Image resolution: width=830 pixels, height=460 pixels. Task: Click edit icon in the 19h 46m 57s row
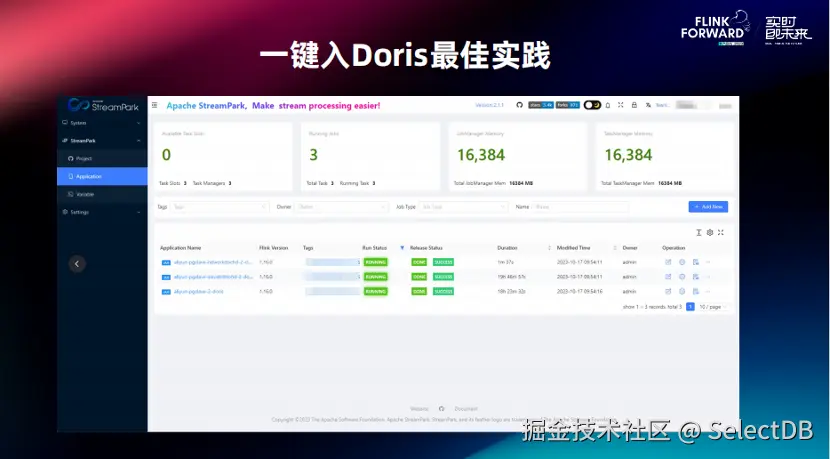[668, 277]
